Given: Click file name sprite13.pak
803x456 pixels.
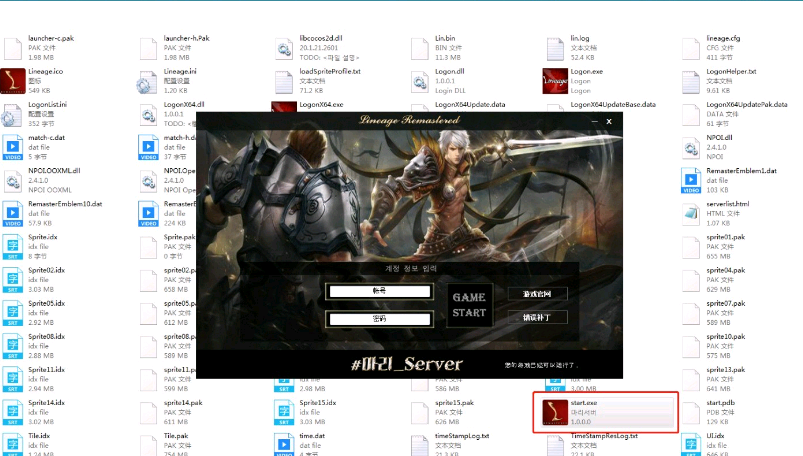Looking at the screenshot, I should click(x=726, y=370).
